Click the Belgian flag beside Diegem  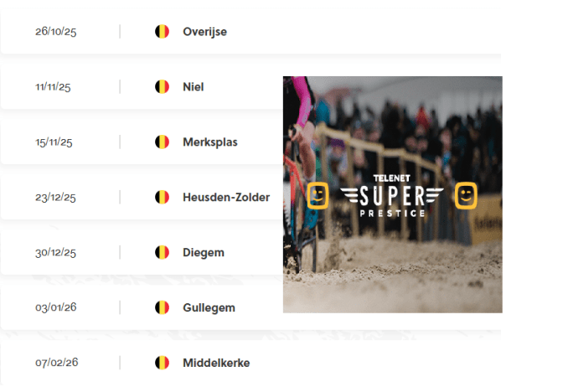pyautogui.click(x=162, y=252)
